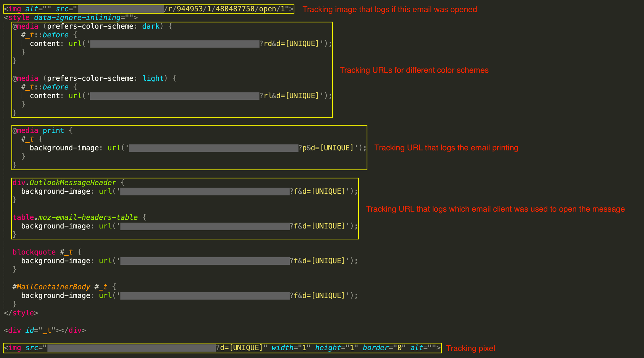Click the "Tracking pixel" annotation
This screenshot has height=358, width=644.
point(470,348)
